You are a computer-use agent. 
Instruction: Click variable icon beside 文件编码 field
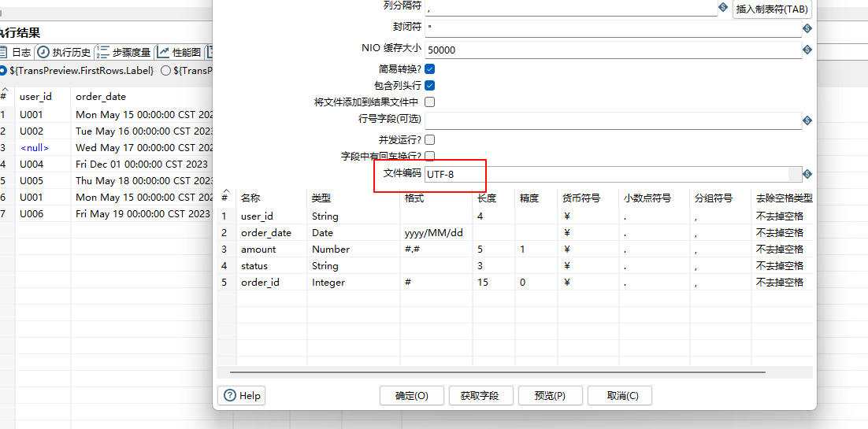coord(807,175)
